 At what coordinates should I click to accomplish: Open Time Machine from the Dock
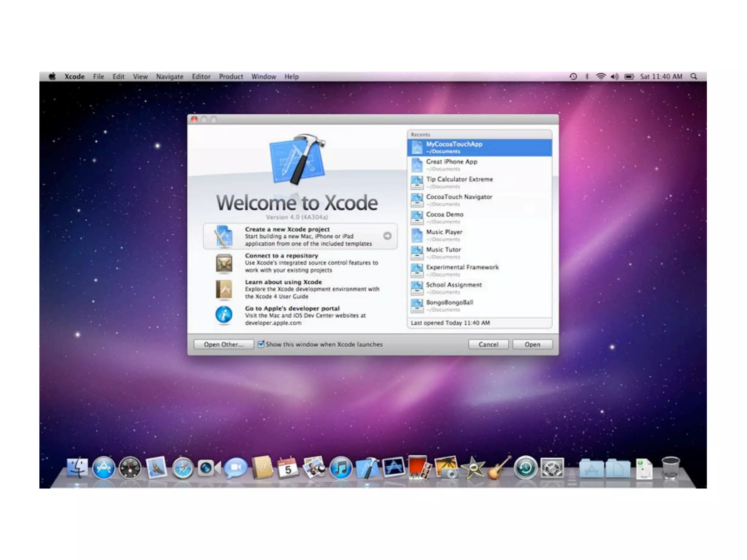pos(525,468)
